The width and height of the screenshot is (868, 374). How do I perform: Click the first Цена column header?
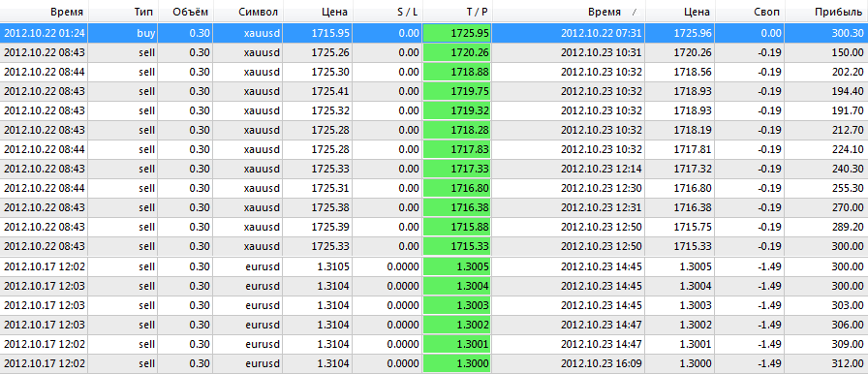pos(318,12)
